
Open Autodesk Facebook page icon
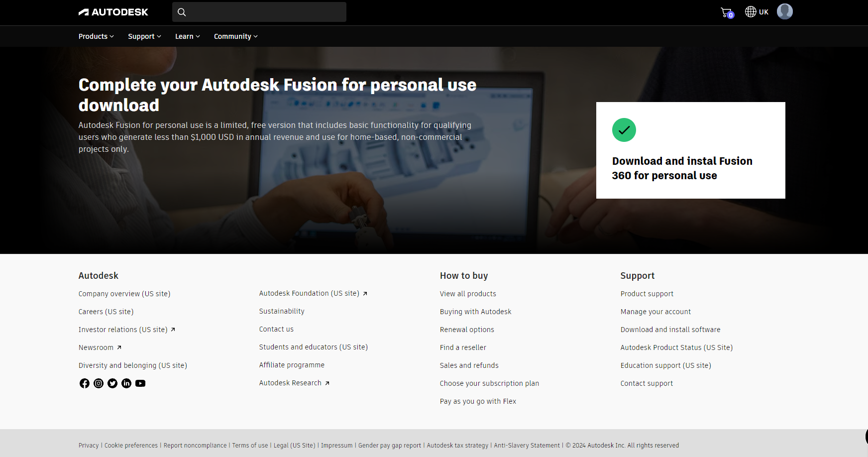coord(85,383)
